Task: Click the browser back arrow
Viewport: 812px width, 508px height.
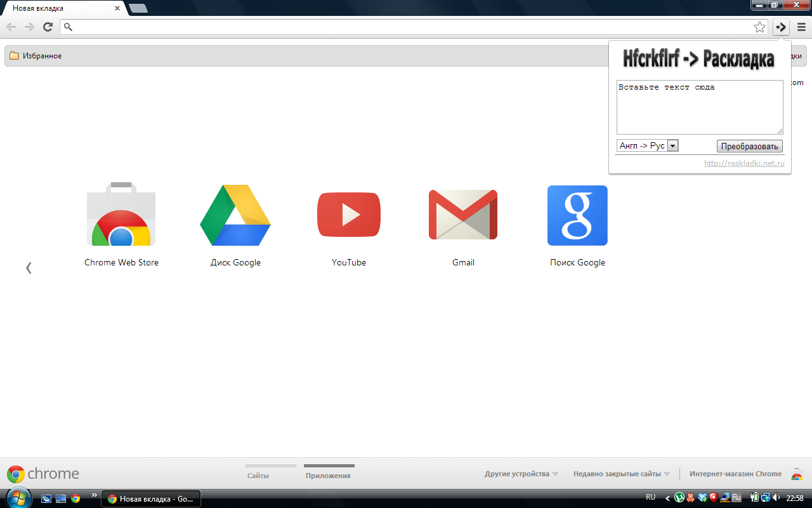Action: click(11, 27)
